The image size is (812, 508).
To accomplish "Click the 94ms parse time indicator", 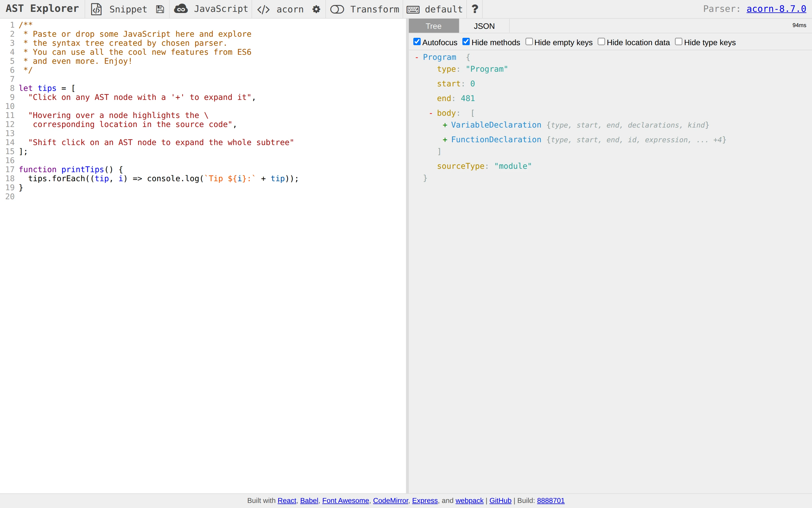I will pos(799,25).
